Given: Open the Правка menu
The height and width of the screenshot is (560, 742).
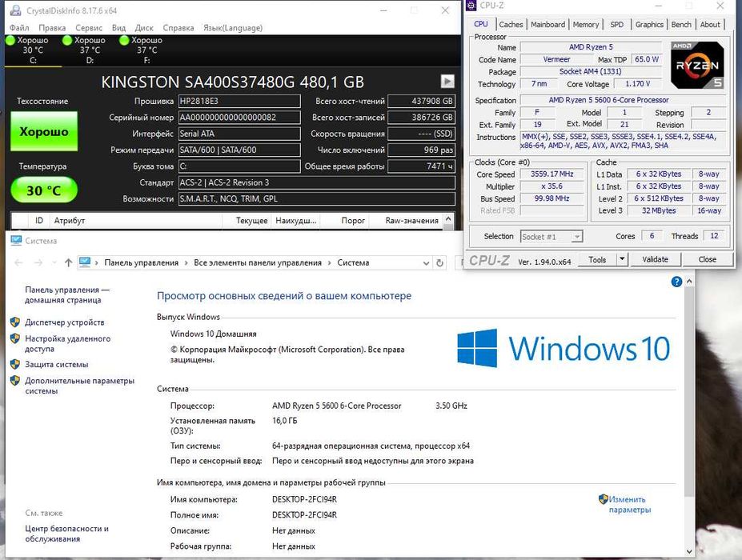Looking at the screenshot, I should click(52, 28).
